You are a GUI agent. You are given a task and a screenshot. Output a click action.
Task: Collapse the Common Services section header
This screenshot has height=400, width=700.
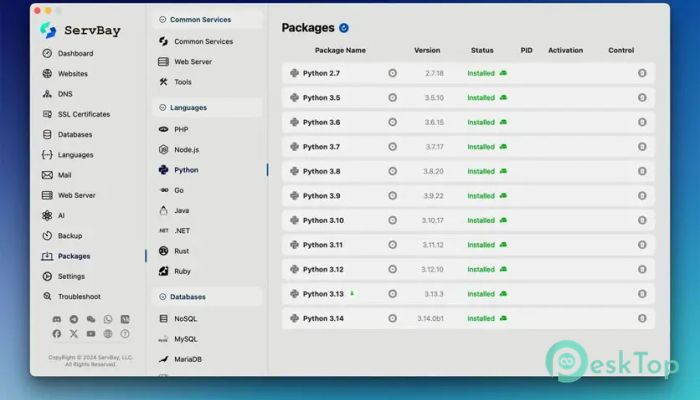pos(207,20)
